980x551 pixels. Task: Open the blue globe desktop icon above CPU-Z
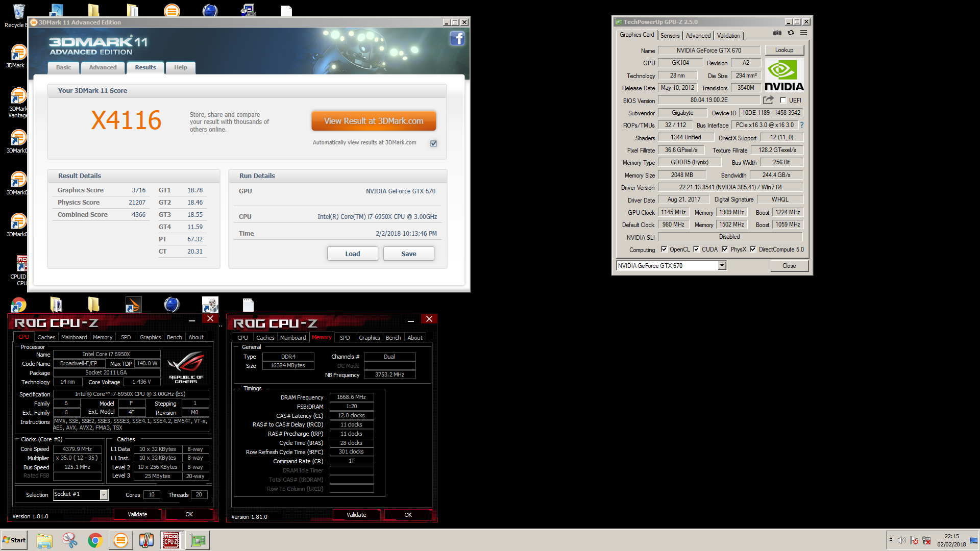[x=171, y=305]
